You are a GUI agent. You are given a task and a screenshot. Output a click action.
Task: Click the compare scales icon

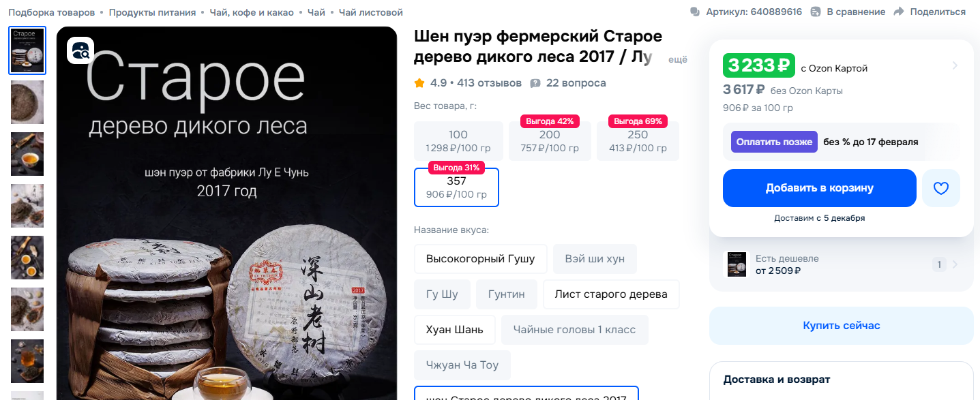tap(816, 12)
